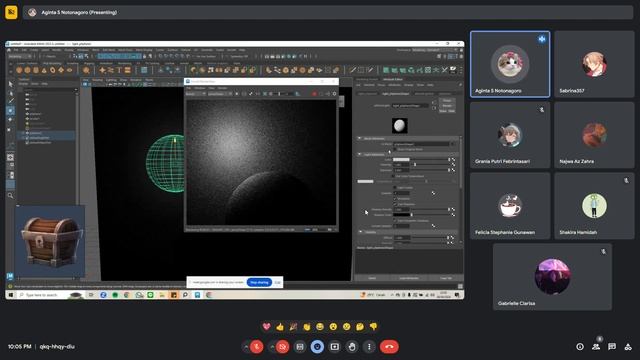The width and height of the screenshot is (640, 360).
Task: Open Render View window File menu
Action: (x=189, y=88)
